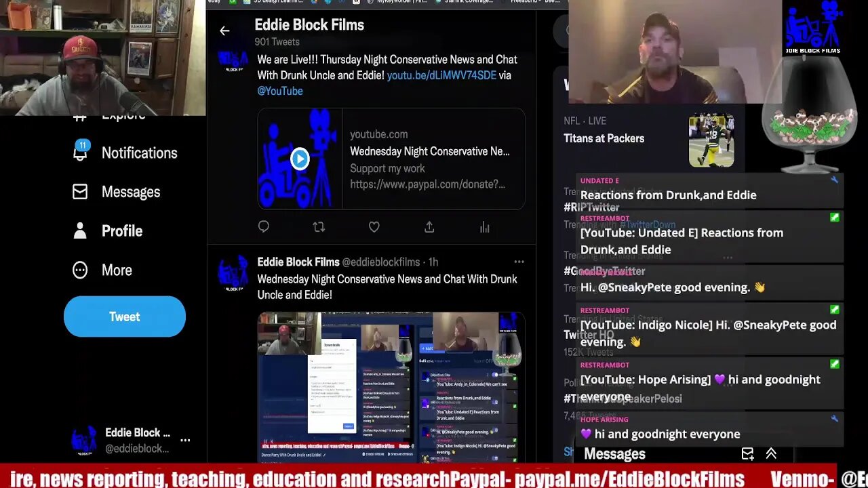Click Notifications label in sidebar
Screen dimensions: 868x488
pyautogui.click(x=139, y=153)
